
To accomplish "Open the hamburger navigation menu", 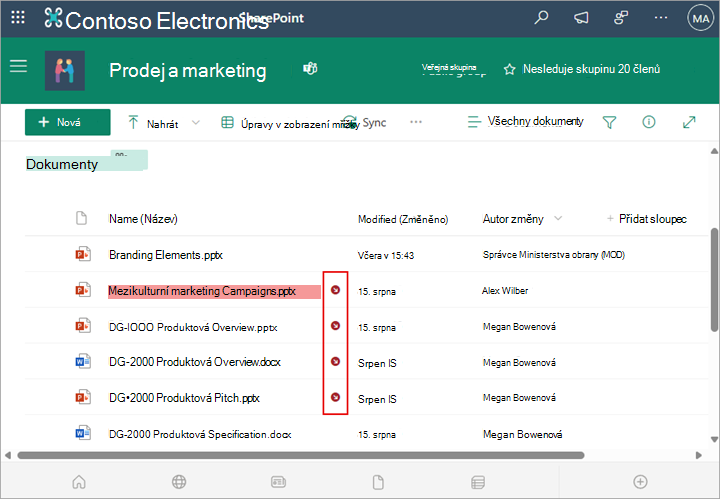I will click(18, 67).
